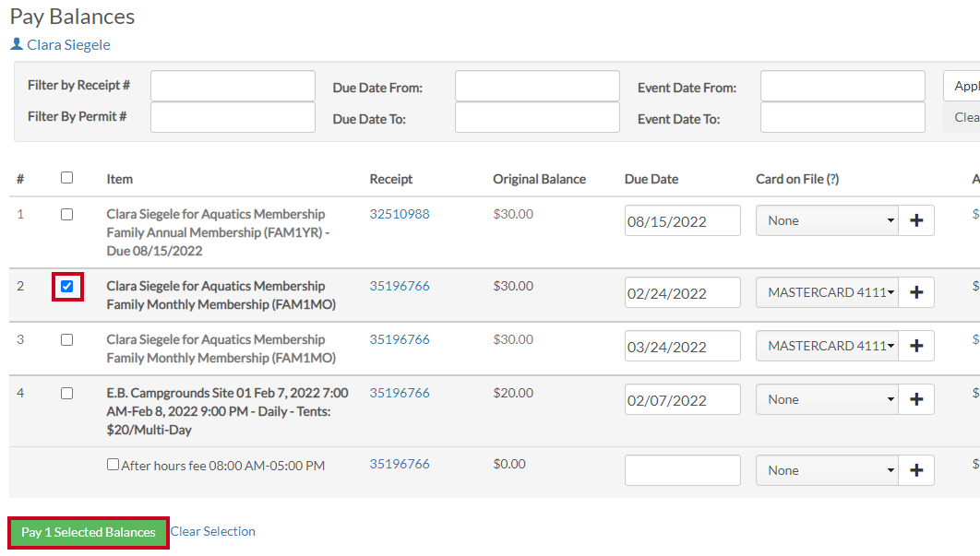This screenshot has height=556, width=980.
Task: Open receipt 35196766 in row 2
Action: point(400,286)
